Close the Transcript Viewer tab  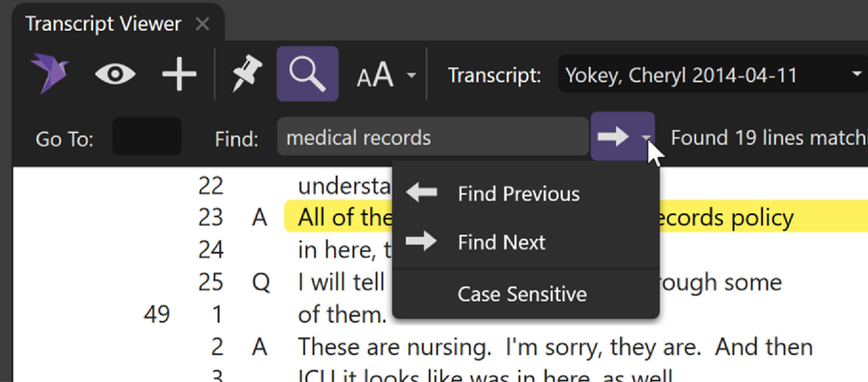(203, 24)
